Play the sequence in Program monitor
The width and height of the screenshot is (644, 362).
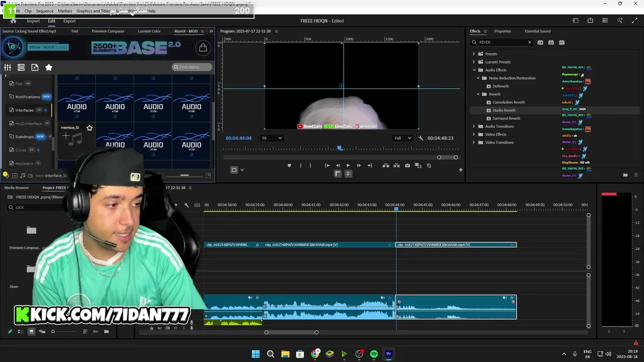(x=348, y=165)
